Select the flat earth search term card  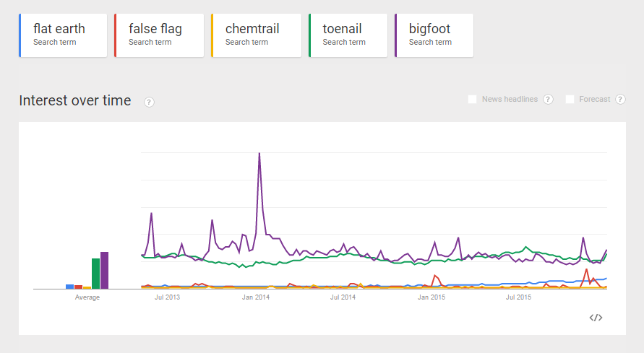[63, 35]
